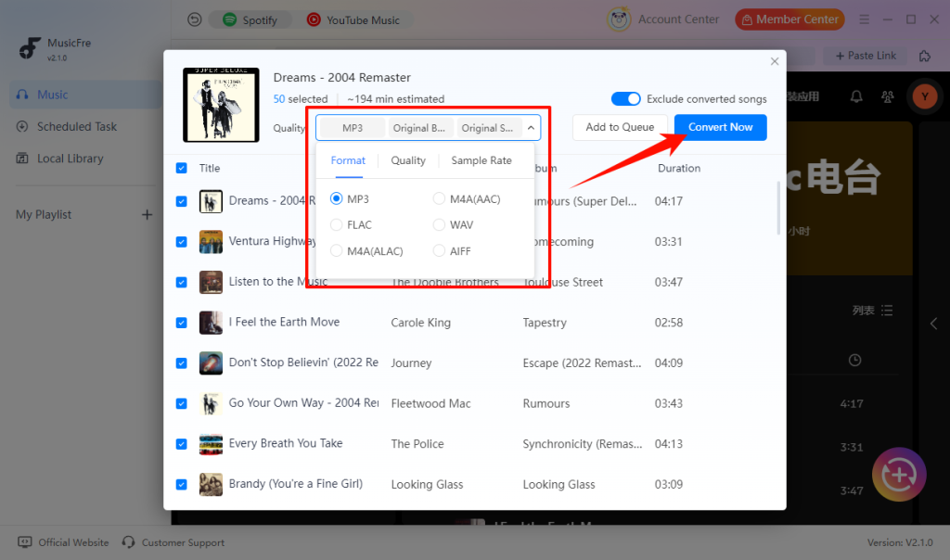Image resolution: width=950 pixels, height=560 pixels.
Task: Click the list view icon in player
Action: point(887,311)
